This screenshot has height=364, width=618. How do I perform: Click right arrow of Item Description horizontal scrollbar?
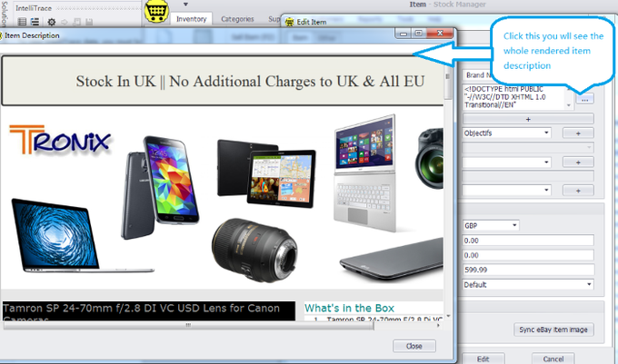coord(438,326)
